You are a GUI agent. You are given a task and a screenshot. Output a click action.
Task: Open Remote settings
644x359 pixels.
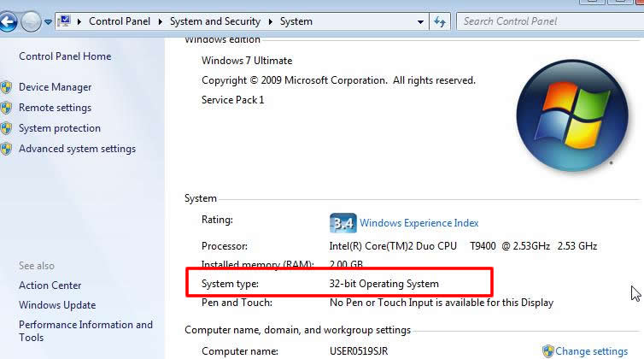(55, 108)
